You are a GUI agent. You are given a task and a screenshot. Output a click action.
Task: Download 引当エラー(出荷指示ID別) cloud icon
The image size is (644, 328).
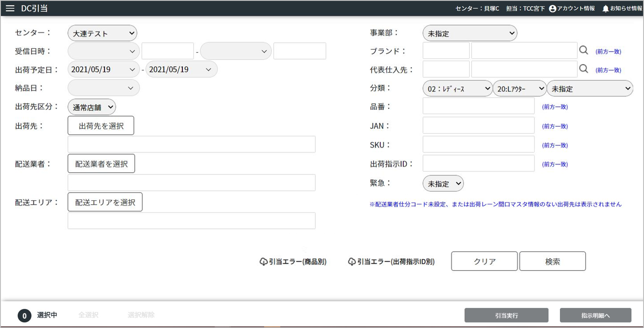pyautogui.click(x=352, y=262)
